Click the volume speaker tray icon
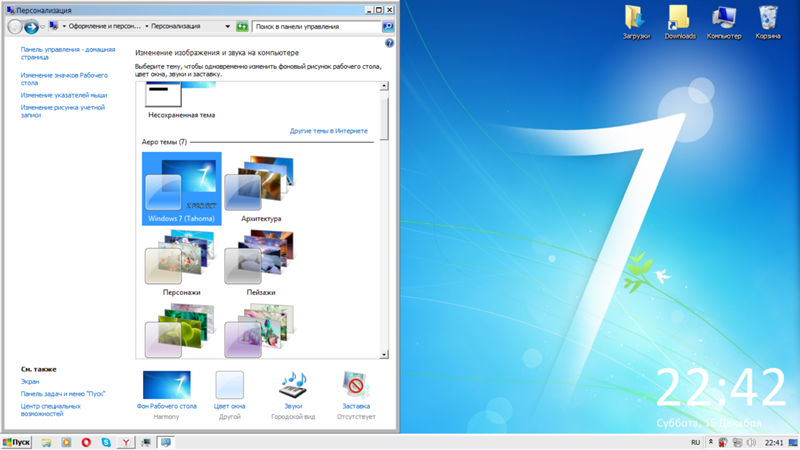This screenshot has height=450, width=800. tap(751, 442)
